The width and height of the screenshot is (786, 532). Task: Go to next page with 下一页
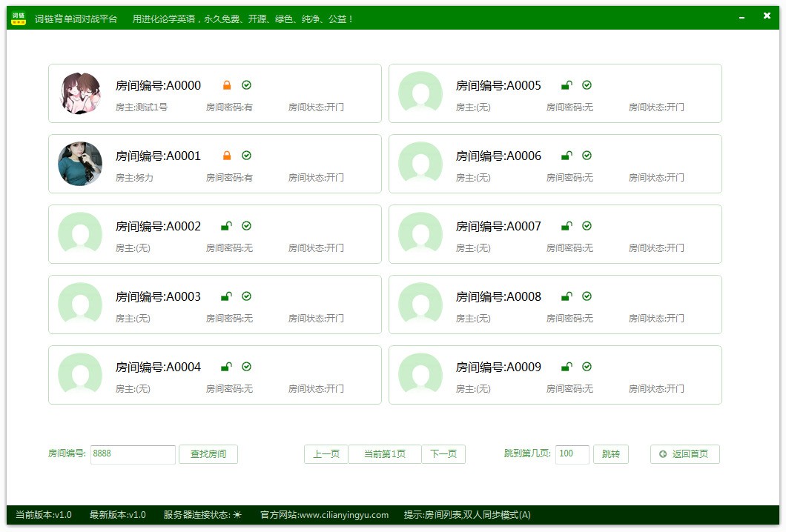(443, 454)
